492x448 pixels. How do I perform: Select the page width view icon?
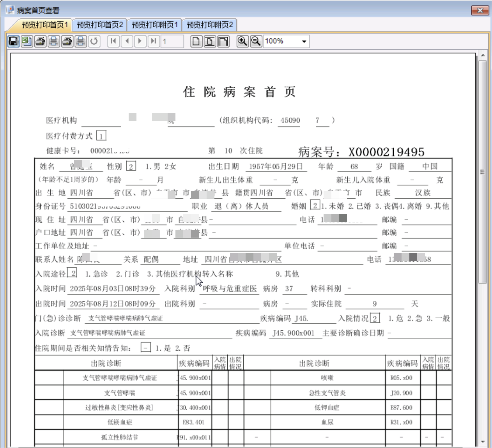(210, 41)
